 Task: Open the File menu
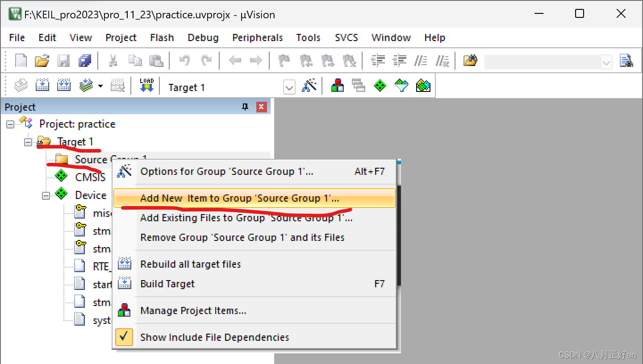pos(17,37)
